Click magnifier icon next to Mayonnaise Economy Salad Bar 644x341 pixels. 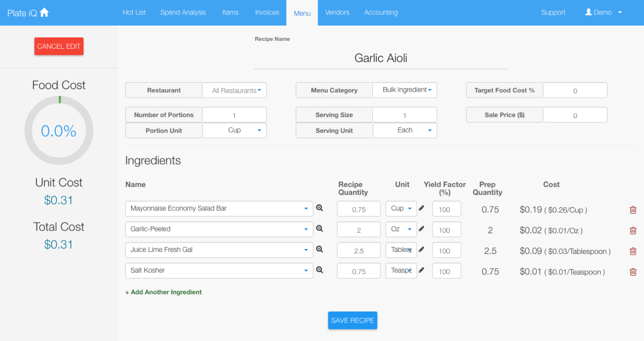319,208
